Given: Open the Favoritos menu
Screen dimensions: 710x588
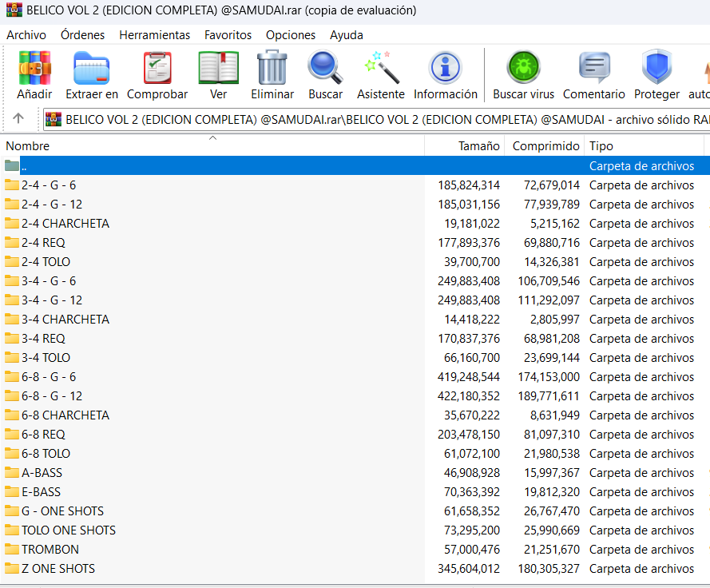Looking at the screenshot, I should point(228,35).
